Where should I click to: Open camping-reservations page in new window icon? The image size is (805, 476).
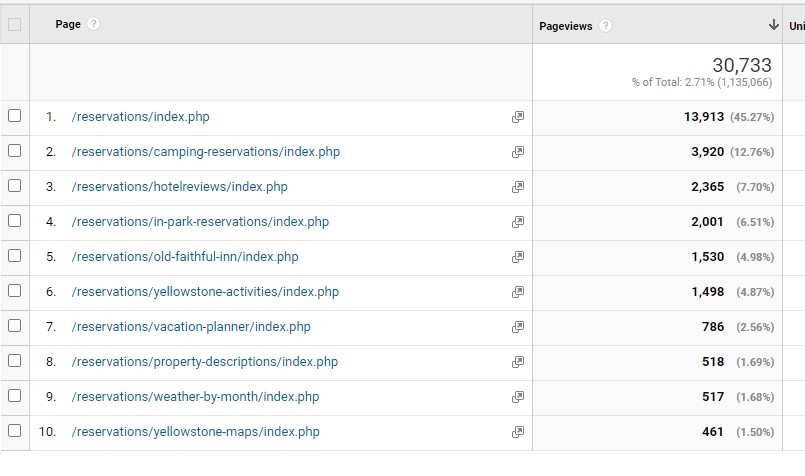(517, 152)
